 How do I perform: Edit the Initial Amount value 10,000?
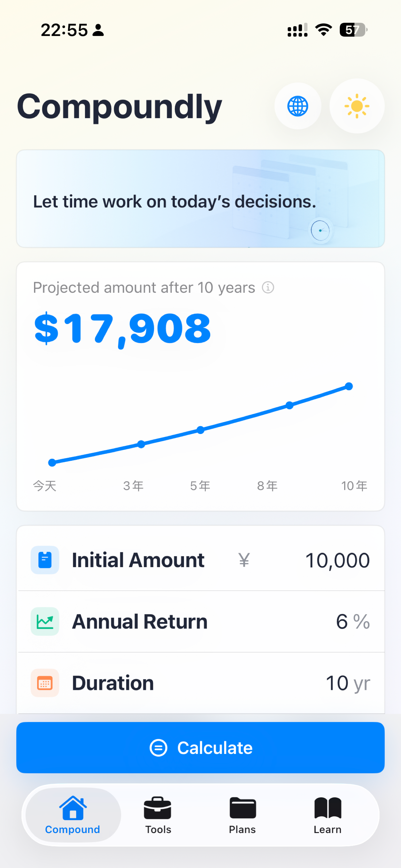tap(337, 560)
